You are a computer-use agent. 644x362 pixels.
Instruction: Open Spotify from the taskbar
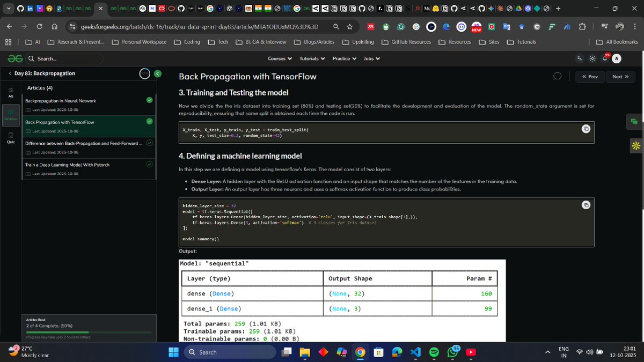[434, 352]
